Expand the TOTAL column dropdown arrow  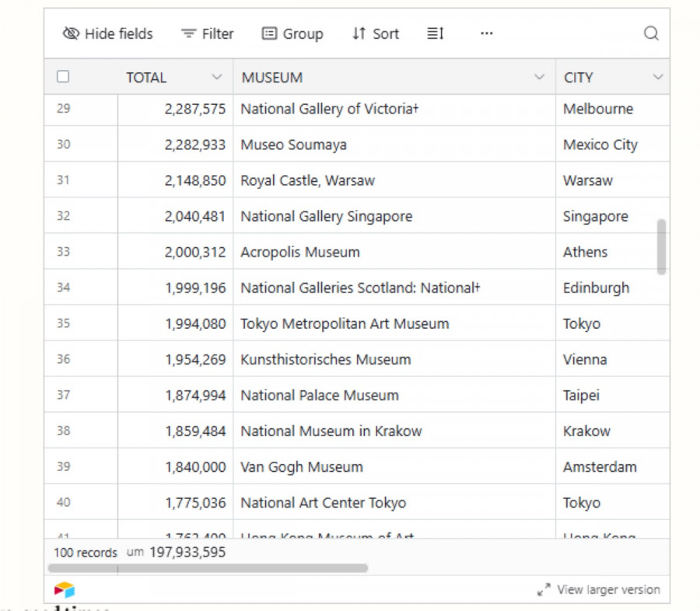pos(217,77)
